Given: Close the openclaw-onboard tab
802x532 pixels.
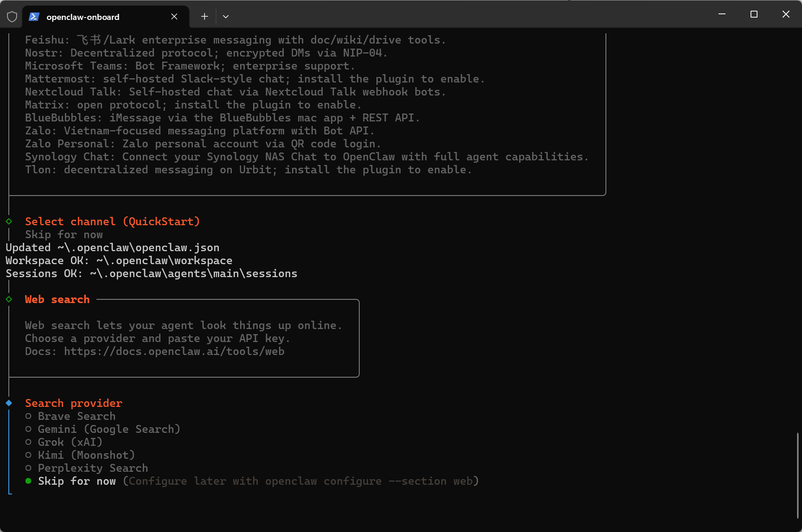Looking at the screenshot, I should tap(174, 17).
